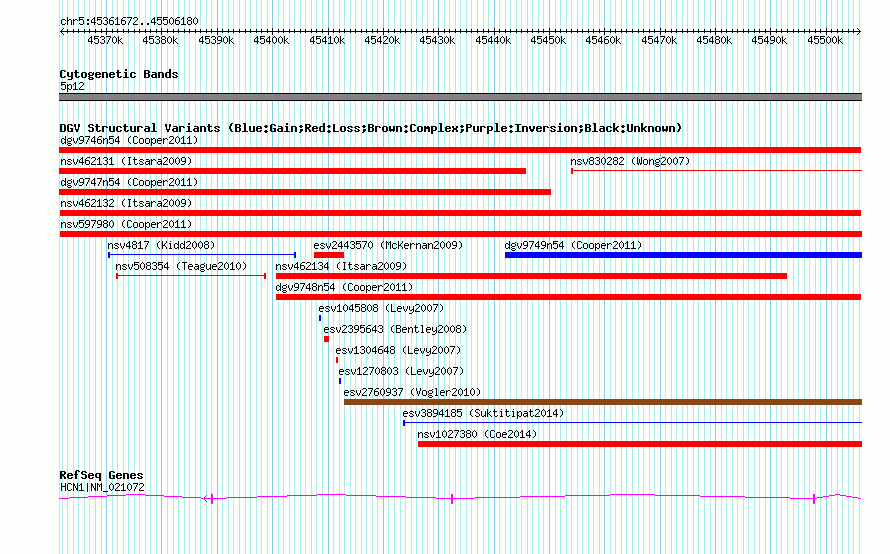This screenshot has width=890, height=554.
Task: Click the chr5:45361672..45506180 region label
Action: [x=129, y=21]
